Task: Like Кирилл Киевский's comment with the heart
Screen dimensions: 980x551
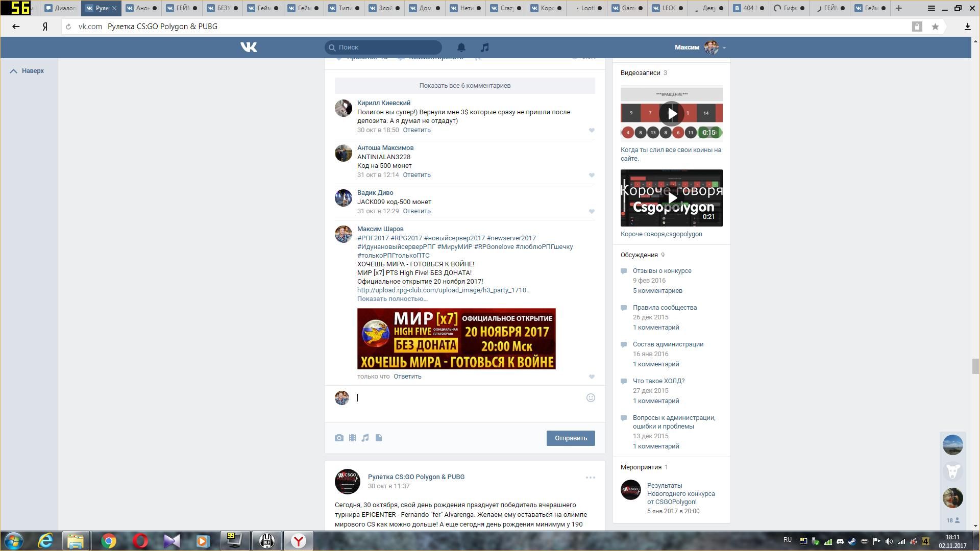Action: [592, 131]
